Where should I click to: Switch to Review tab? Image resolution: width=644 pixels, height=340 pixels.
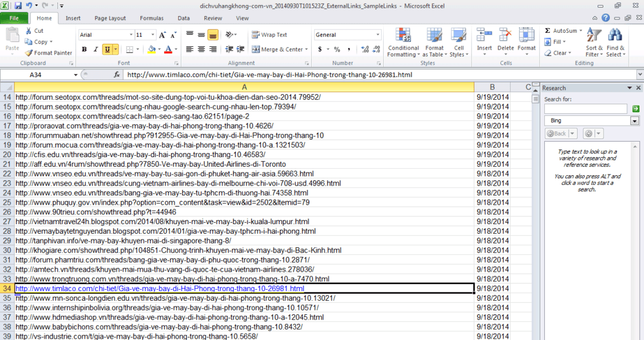click(213, 18)
